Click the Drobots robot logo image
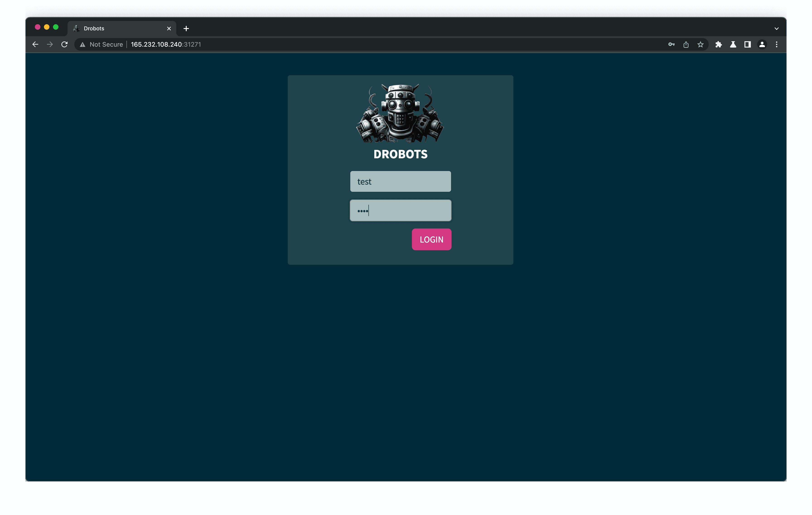 400,113
